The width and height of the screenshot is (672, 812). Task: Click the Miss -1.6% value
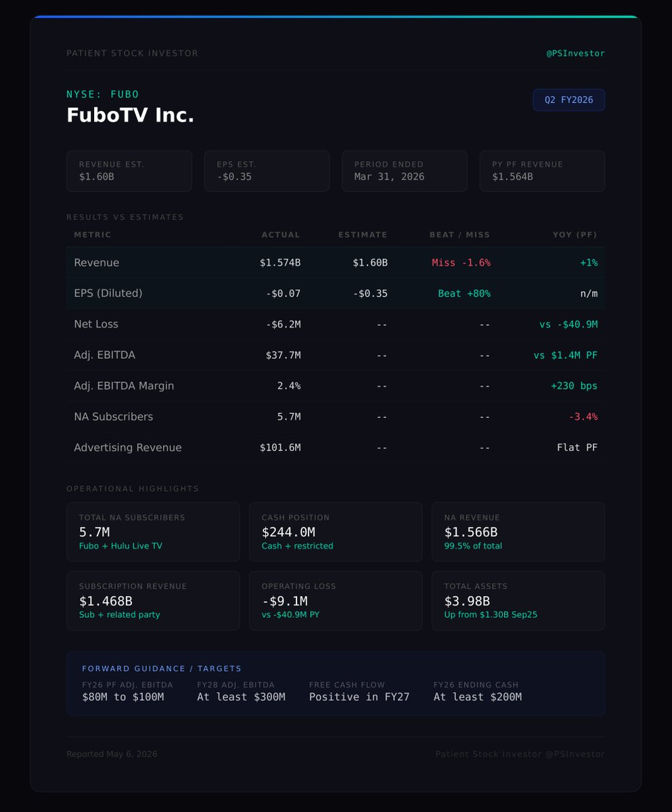[461, 263]
